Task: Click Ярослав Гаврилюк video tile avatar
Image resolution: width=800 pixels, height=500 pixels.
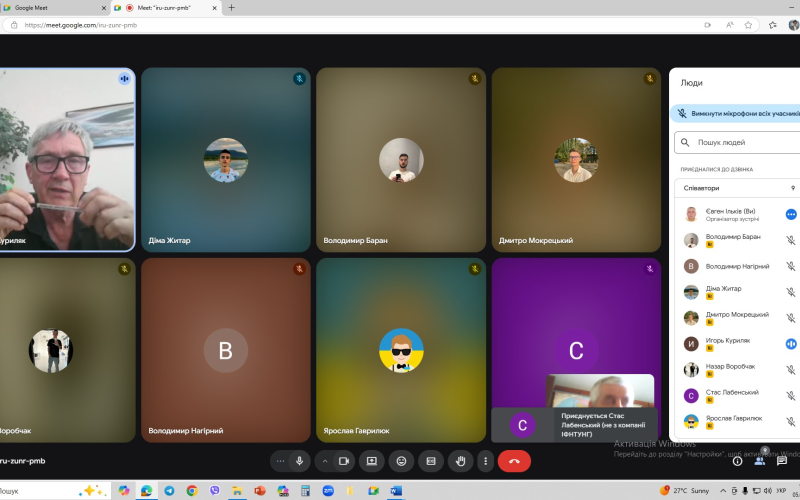Action: [401, 351]
